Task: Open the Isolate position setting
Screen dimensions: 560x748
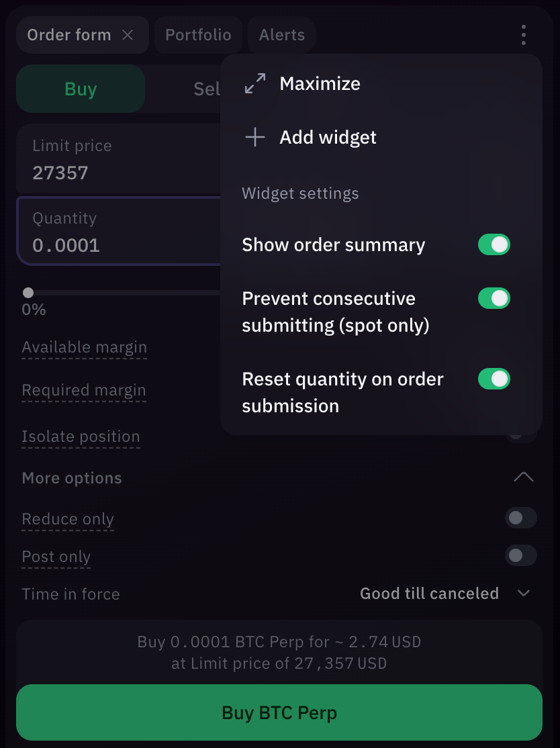Action: [81, 436]
